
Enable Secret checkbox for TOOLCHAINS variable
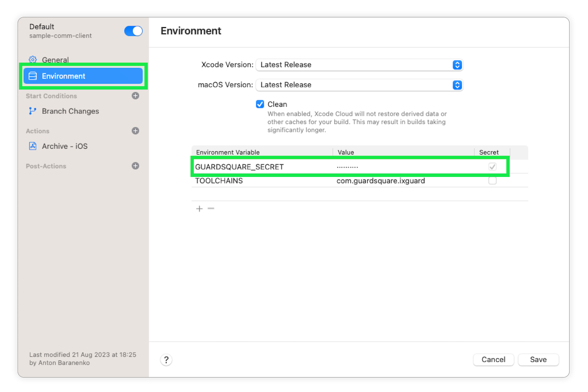click(492, 180)
